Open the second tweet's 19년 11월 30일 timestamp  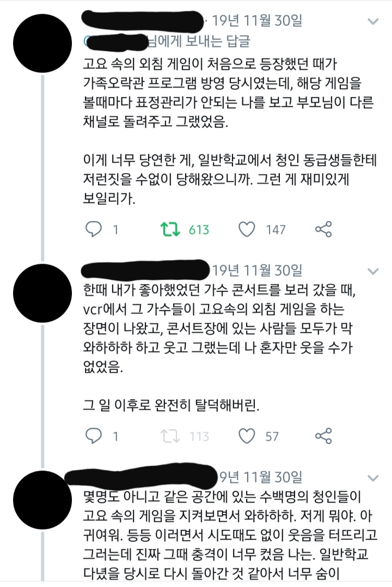tap(257, 270)
